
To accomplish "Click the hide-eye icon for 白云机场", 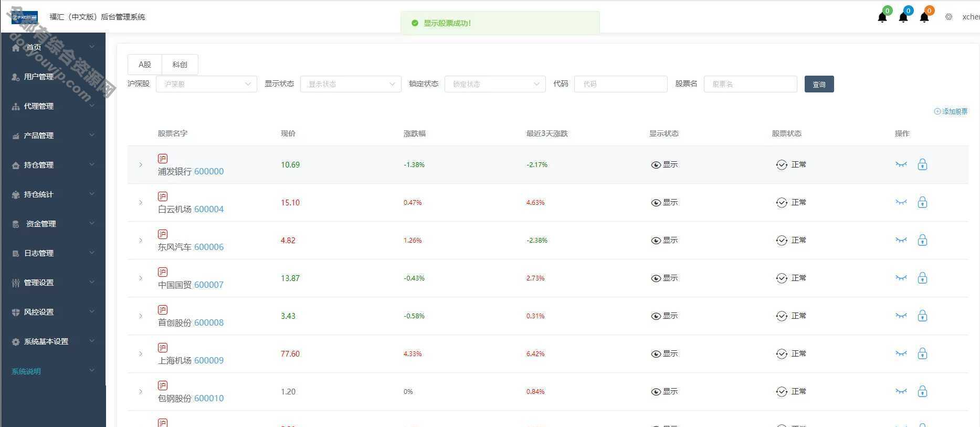I will [901, 202].
